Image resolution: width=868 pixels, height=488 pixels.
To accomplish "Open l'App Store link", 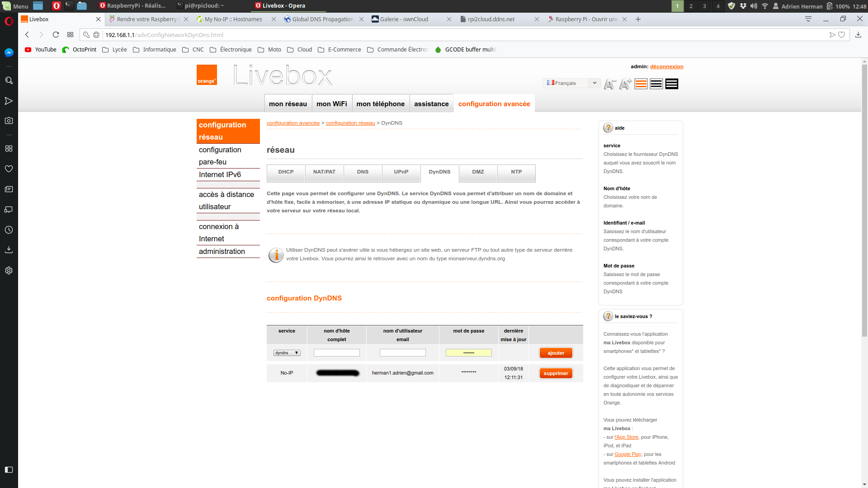I will click(626, 437).
